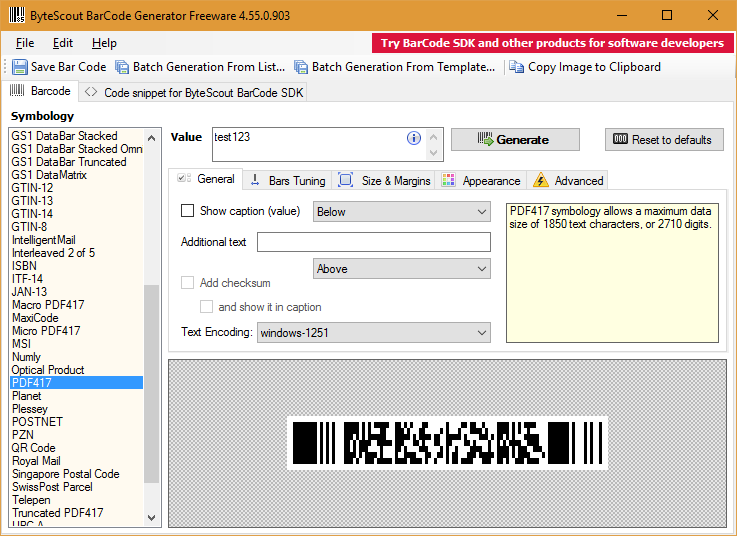Switch to the Advanced tab

point(568,180)
